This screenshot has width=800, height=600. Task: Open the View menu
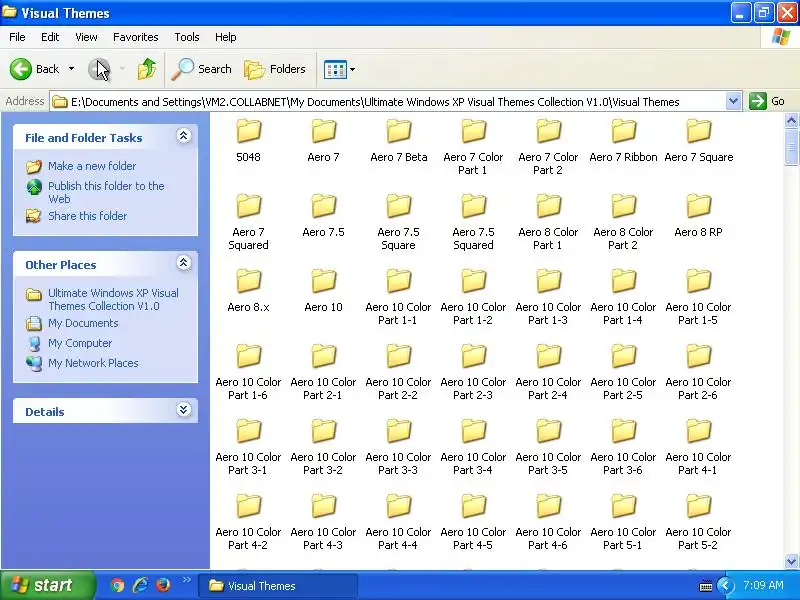[x=86, y=37]
